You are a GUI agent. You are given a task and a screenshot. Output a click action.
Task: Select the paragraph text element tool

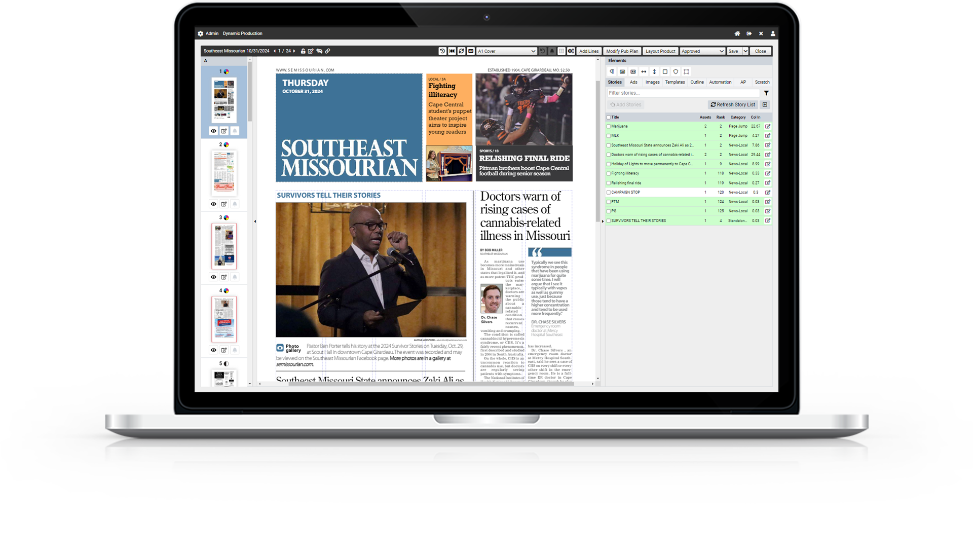612,71
